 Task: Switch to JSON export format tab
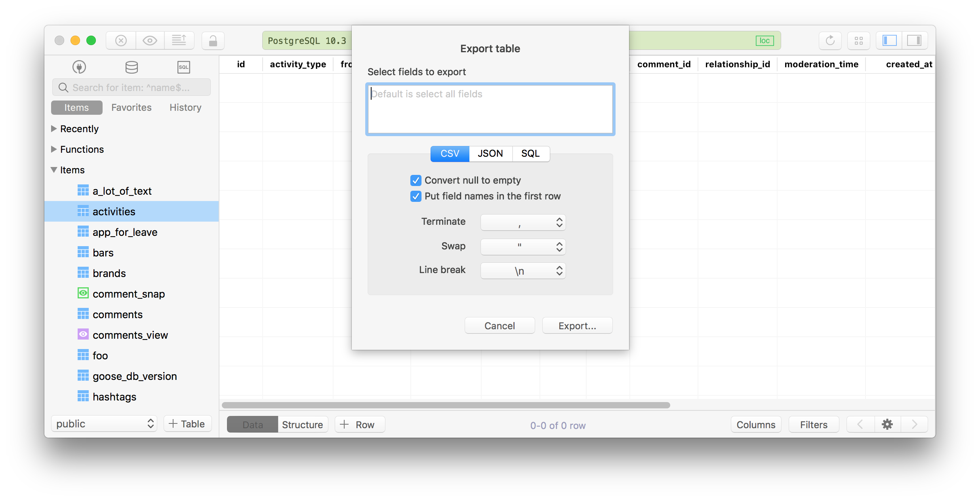pos(490,154)
